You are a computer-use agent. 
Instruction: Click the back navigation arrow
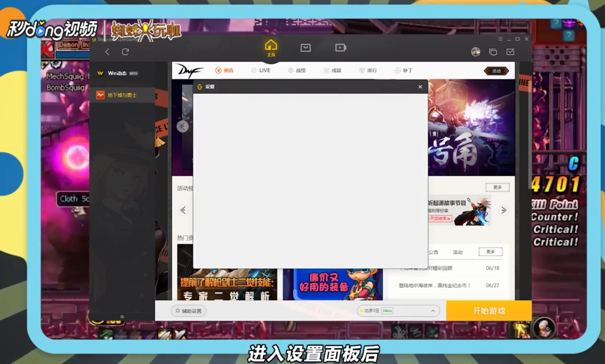pyautogui.click(x=107, y=52)
